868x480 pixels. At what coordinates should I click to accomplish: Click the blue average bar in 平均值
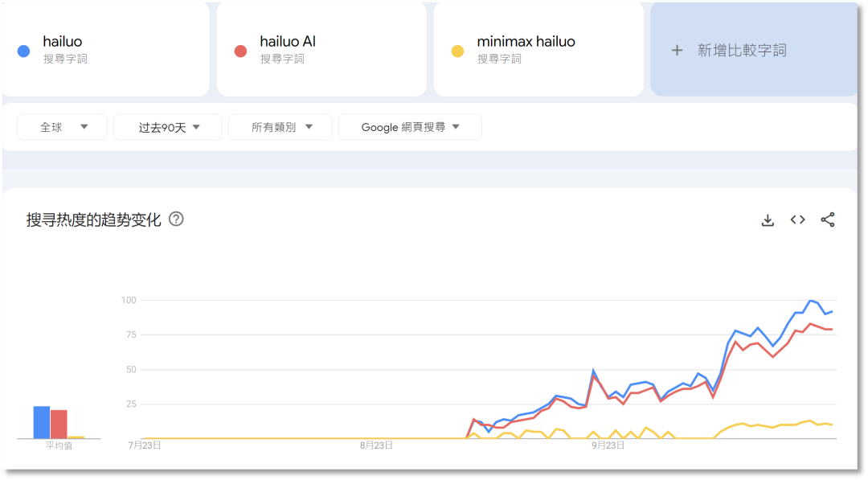[x=42, y=422]
